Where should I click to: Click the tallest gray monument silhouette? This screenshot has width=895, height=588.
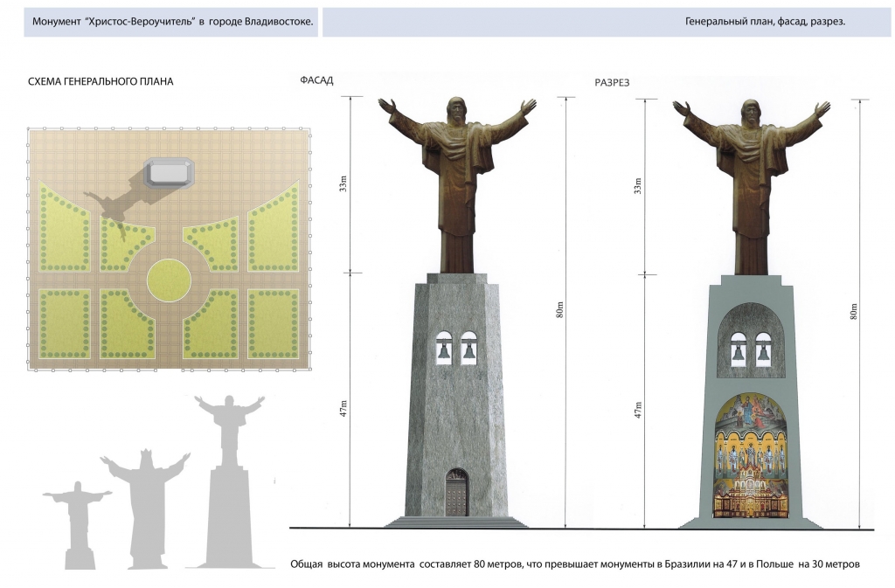pyautogui.click(x=230, y=489)
